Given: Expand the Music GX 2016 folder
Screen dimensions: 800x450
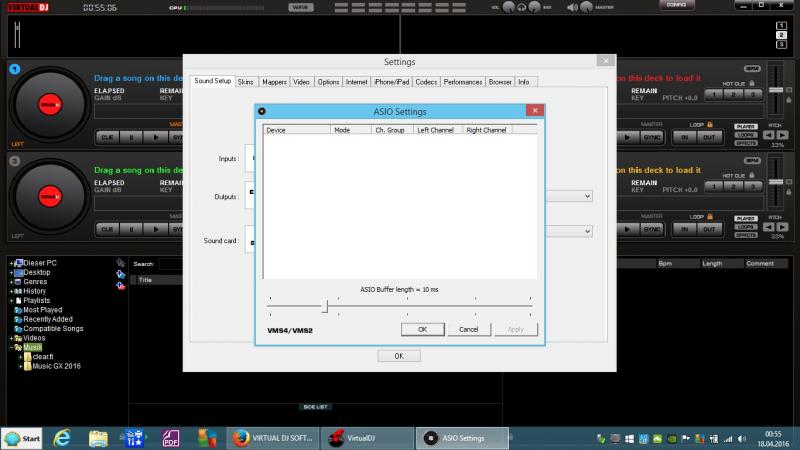Looking at the screenshot, I should [20, 366].
